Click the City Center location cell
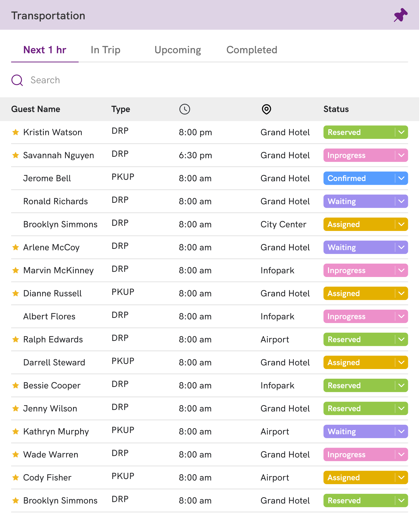 [x=283, y=225]
